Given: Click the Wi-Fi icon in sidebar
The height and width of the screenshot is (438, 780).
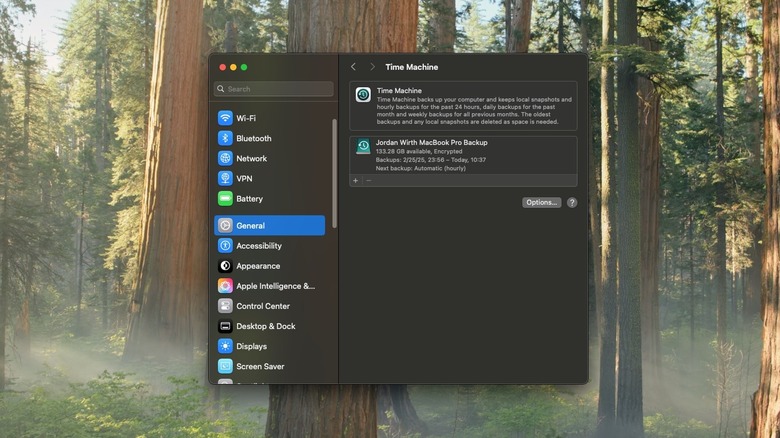Looking at the screenshot, I should (225, 118).
